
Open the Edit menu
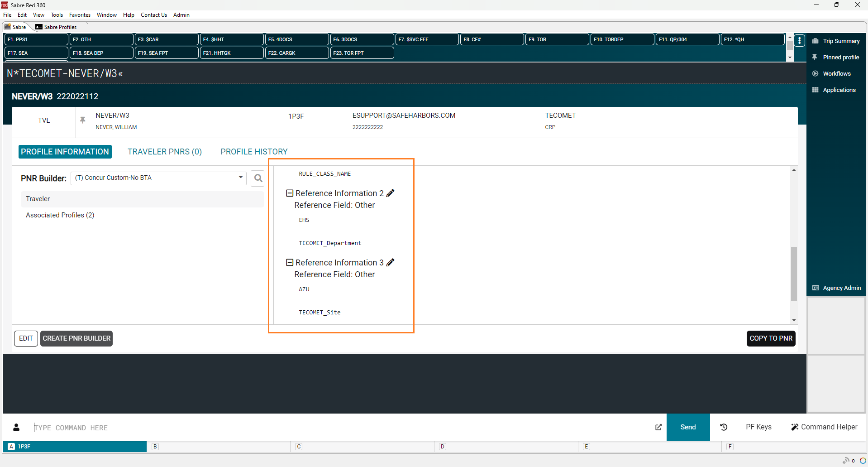click(22, 15)
